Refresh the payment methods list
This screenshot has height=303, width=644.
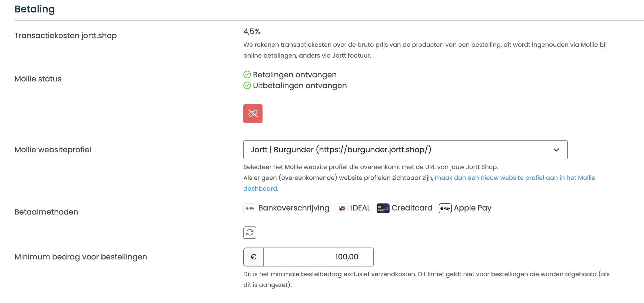pos(250,233)
